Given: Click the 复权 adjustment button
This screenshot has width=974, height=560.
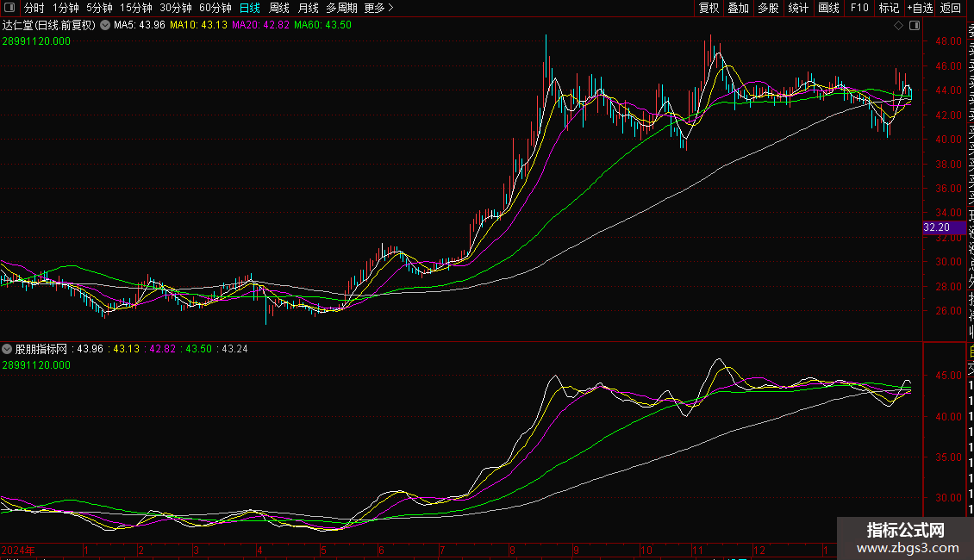Looking at the screenshot, I should 709,8.
